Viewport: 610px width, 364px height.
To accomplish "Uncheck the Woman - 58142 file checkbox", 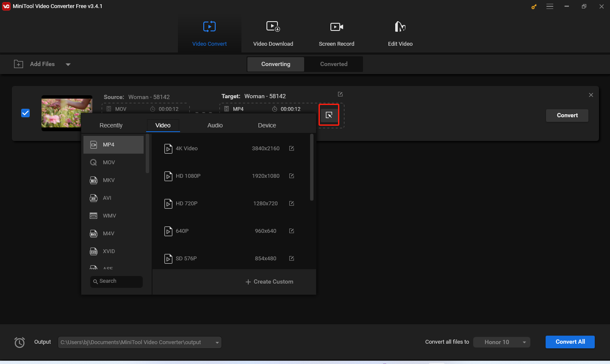I will click(25, 113).
